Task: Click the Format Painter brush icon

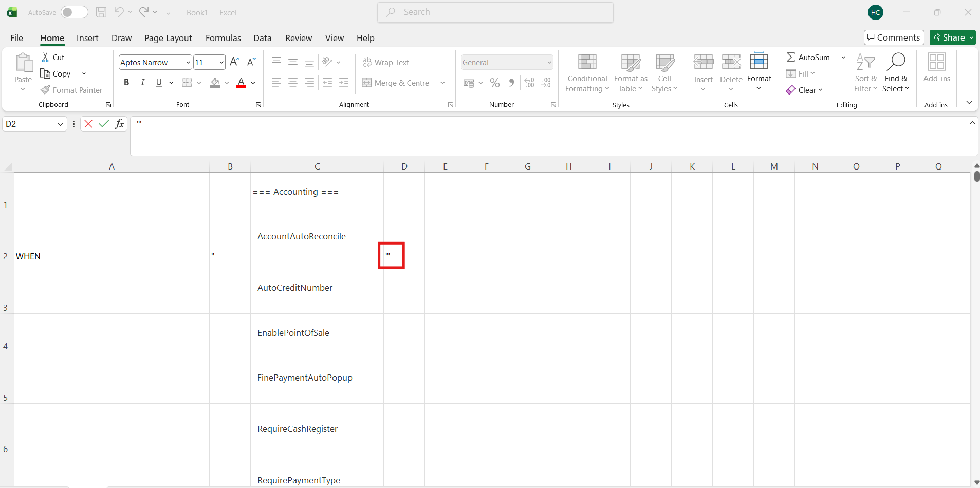Action: 45,90
